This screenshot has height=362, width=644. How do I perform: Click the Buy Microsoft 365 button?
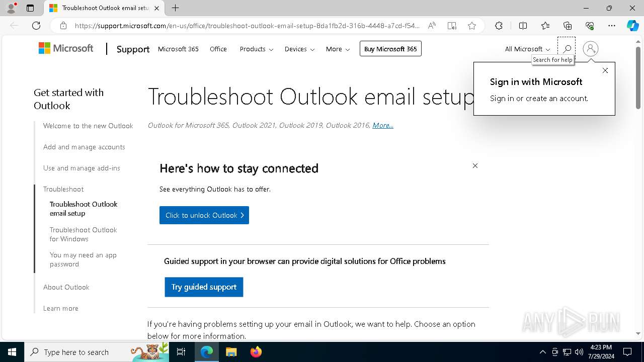[390, 49]
